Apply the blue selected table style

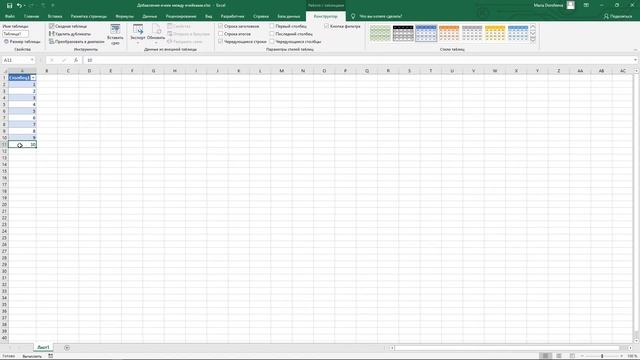426,33
